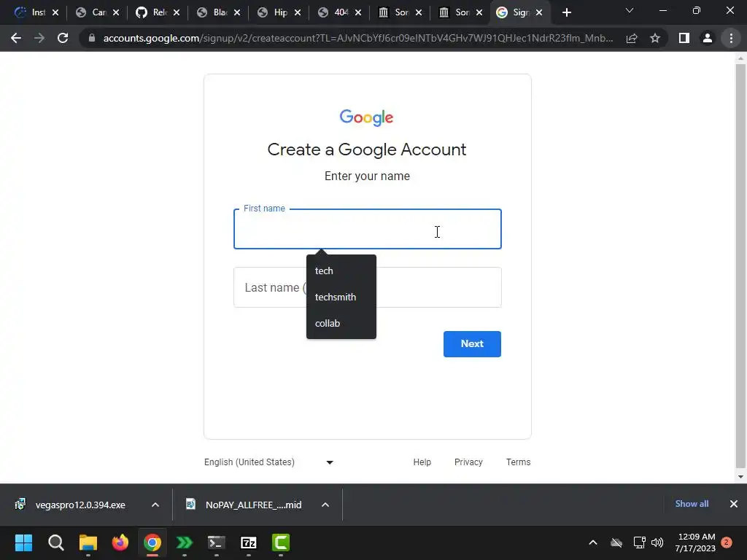
Task: Focus the First name input field
Action: pyautogui.click(x=368, y=229)
